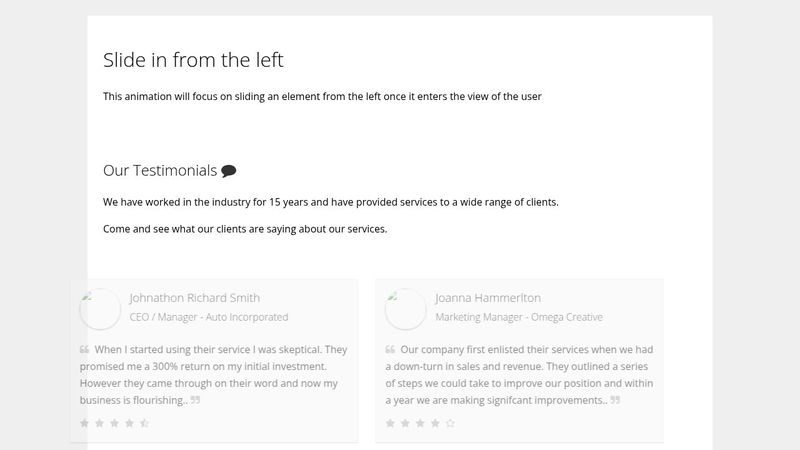Click the third star in Johnathon's rating
The width and height of the screenshot is (800, 450).
click(x=115, y=423)
